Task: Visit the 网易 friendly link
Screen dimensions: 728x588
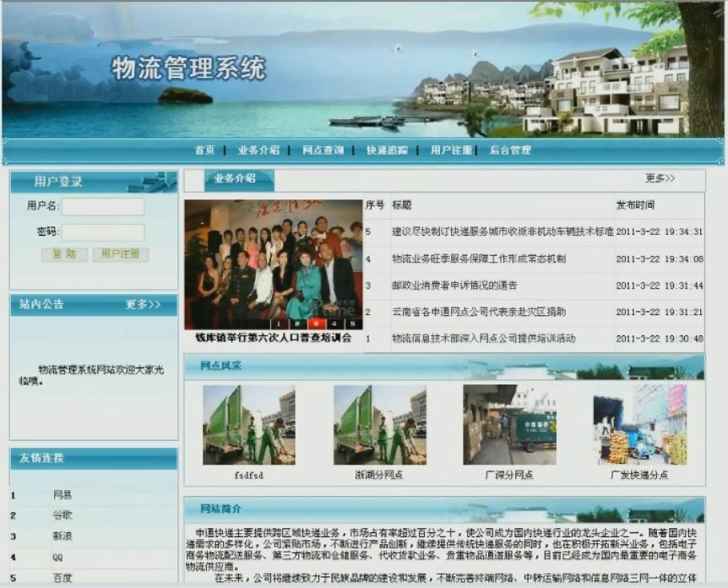Action: pos(62,495)
